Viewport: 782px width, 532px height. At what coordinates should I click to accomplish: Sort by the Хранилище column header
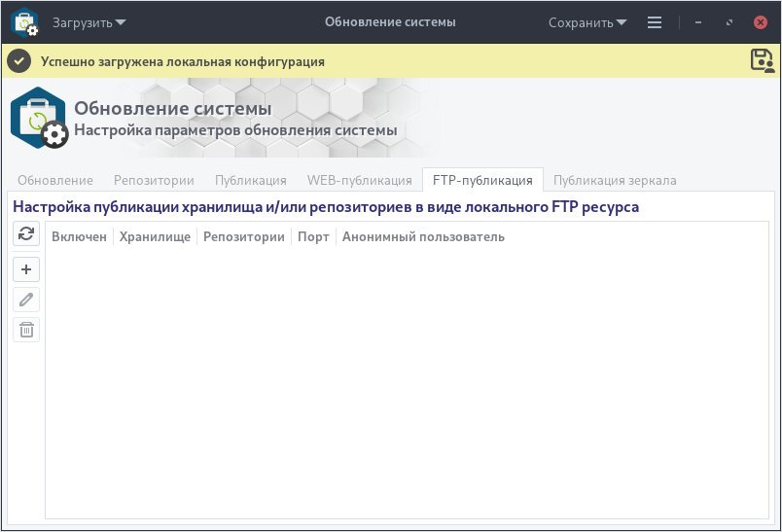coord(155,237)
